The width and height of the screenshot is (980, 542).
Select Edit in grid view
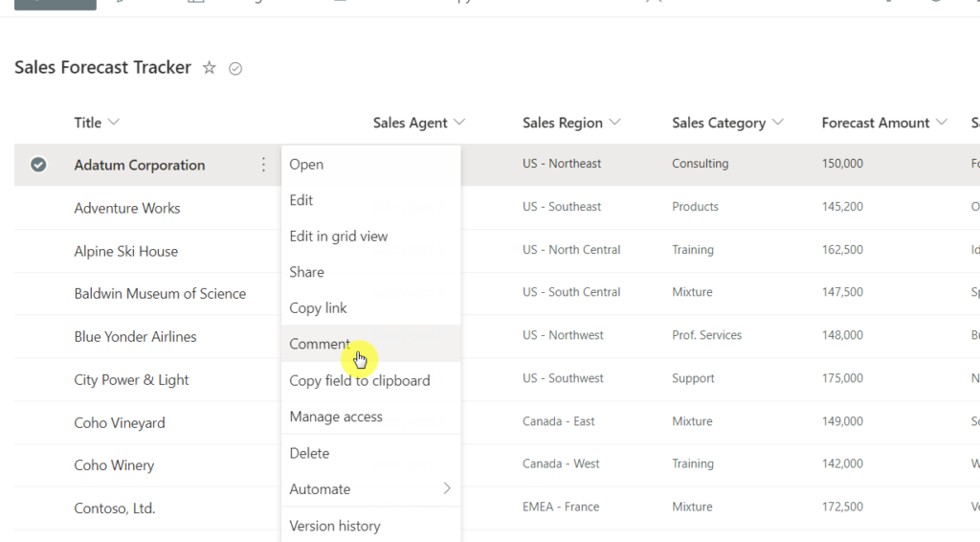[371, 237]
